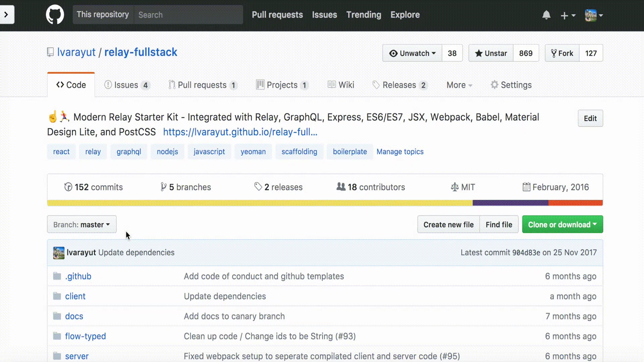Unstar the relay-fullstack repository
644x362 pixels.
(491, 53)
